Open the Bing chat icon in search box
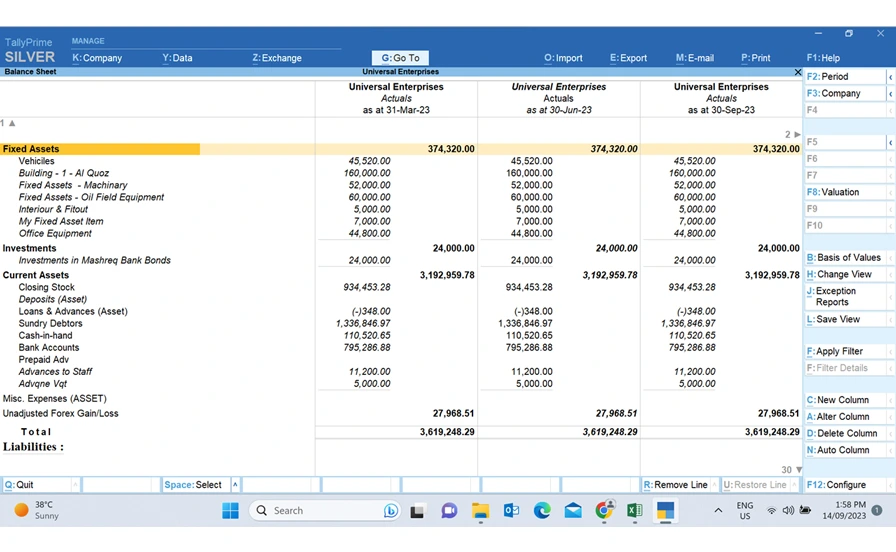Viewport: 896px width, 552px height. 391,510
